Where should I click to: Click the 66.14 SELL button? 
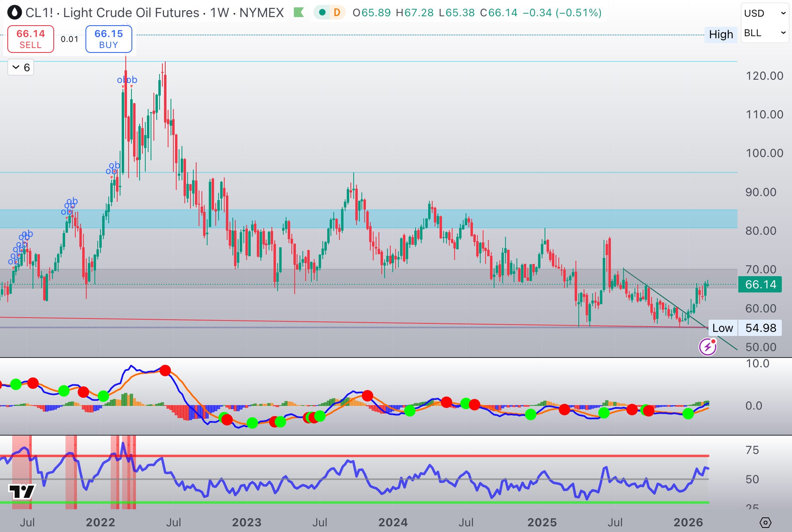point(31,39)
